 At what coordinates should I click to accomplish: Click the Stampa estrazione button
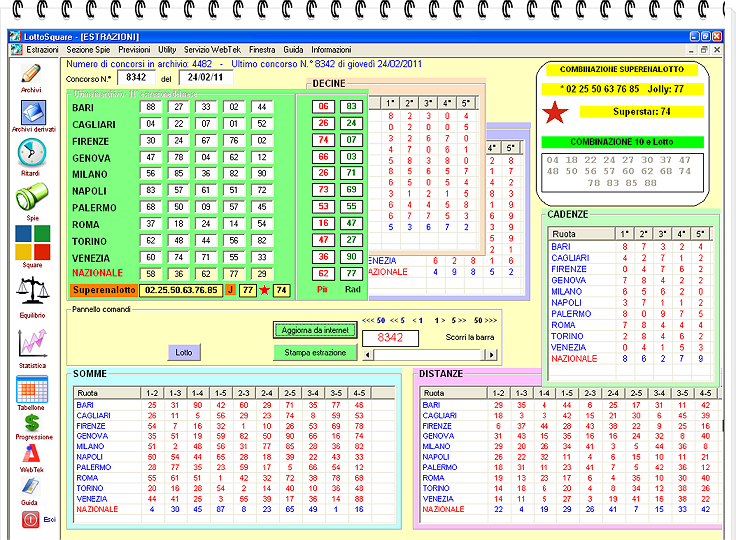(x=315, y=352)
